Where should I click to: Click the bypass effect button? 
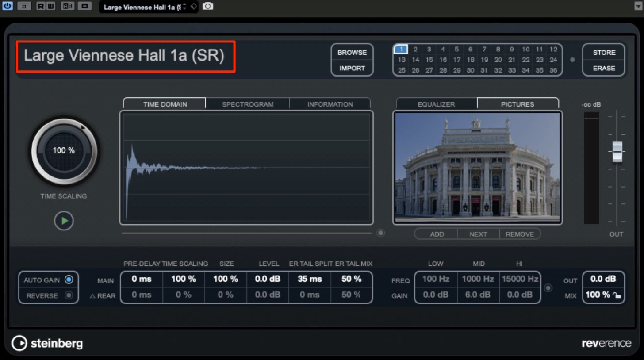[x=24, y=6]
